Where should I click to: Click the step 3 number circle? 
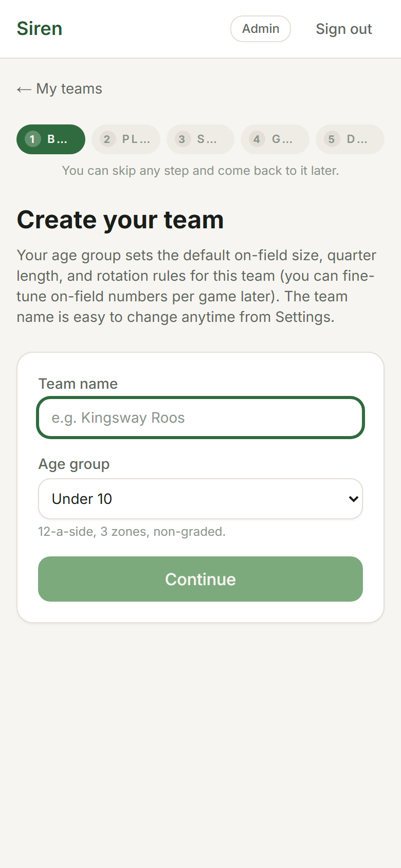pos(182,139)
